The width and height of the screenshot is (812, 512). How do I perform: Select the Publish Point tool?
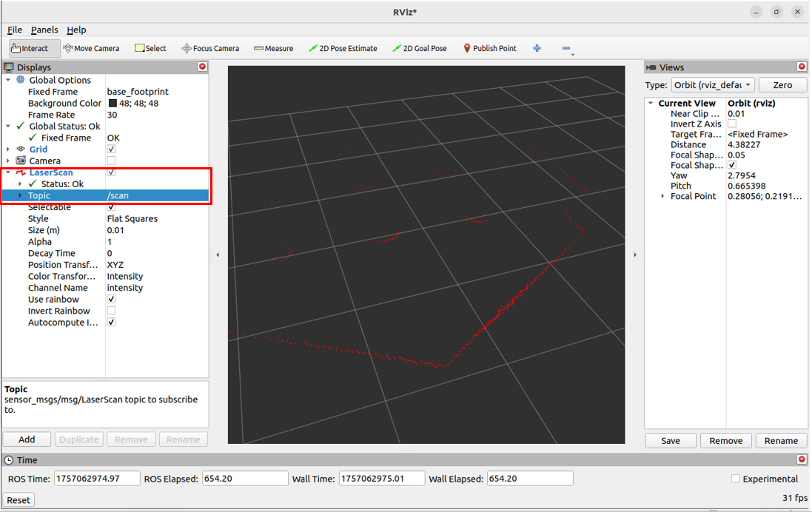489,48
